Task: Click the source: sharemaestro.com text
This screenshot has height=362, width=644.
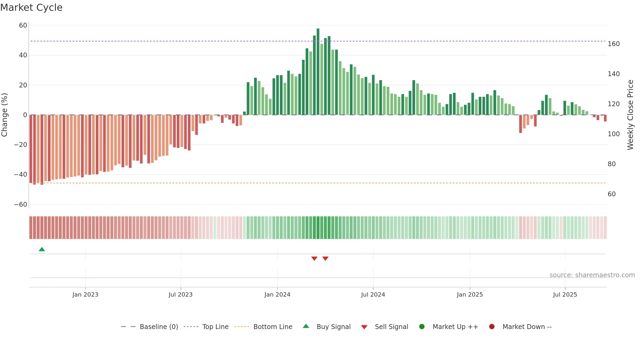Action: [x=592, y=275]
